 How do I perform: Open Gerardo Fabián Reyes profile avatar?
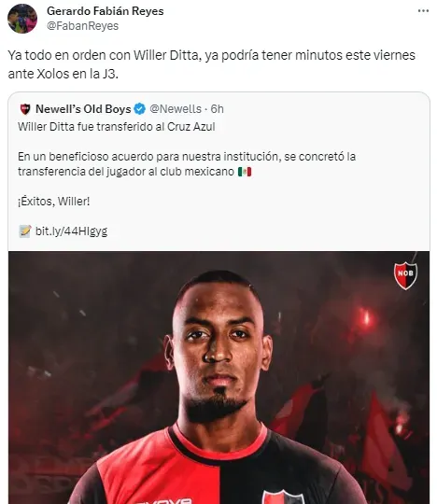(x=22, y=19)
